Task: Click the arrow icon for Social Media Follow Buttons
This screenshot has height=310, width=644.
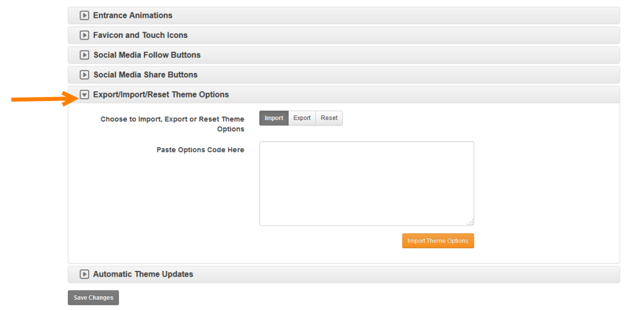Action: coord(85,56)
